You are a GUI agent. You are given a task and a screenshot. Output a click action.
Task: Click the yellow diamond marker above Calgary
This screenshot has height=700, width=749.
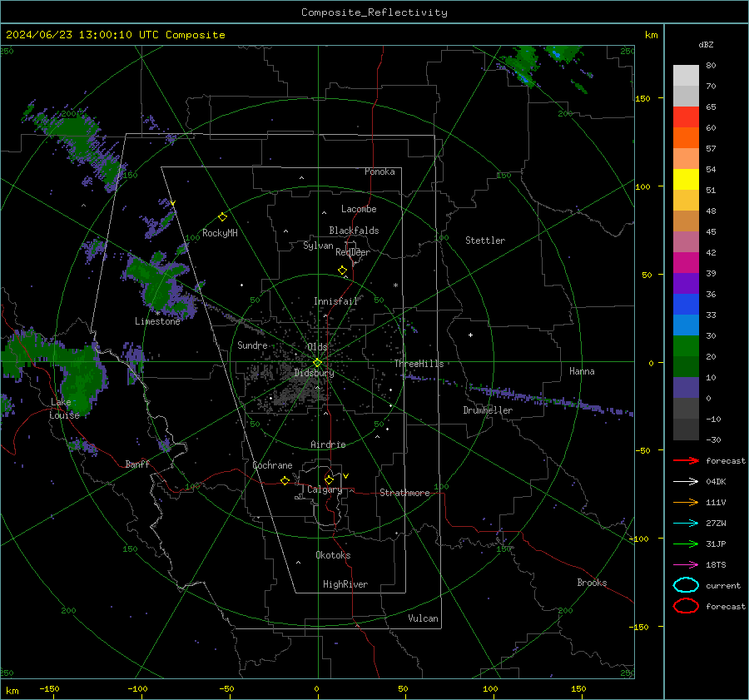click(x=329, y=479)
